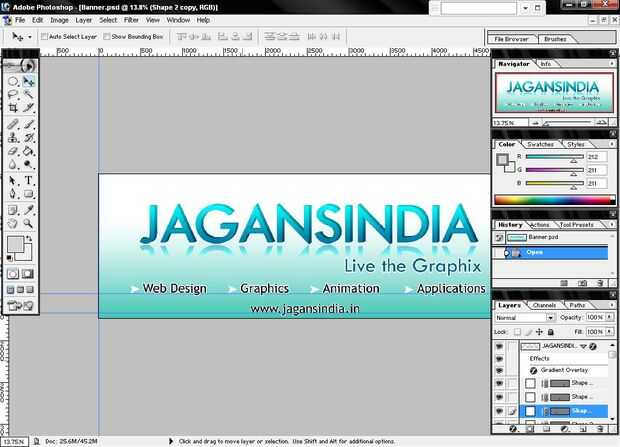Select the Elliptical Marquee tool
The height and width of the screenshot is (447, 620).
[x=13, y=81]
